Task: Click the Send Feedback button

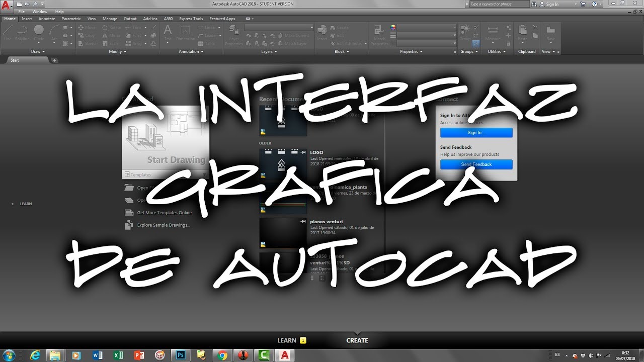Action: coord(476,164)
